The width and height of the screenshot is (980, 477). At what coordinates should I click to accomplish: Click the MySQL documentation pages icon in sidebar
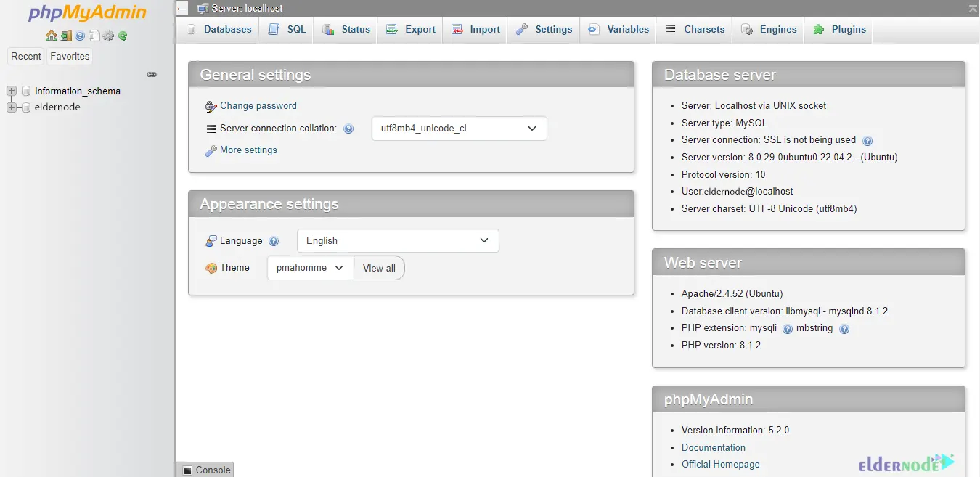point(94,36)
